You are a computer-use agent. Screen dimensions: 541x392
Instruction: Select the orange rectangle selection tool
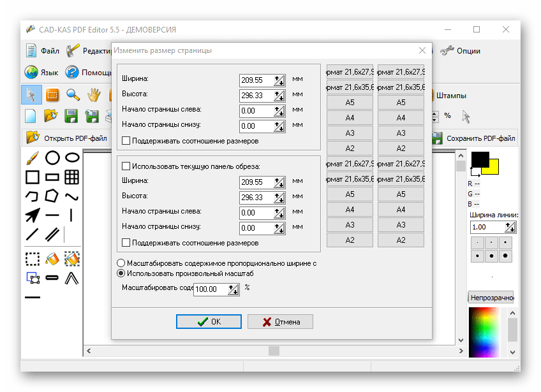pos(52,95)
